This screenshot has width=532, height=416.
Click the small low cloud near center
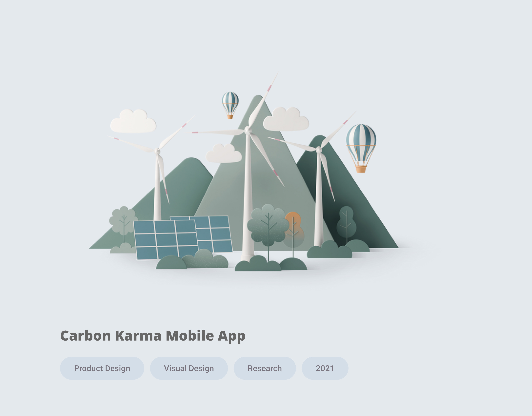(224, 153)
